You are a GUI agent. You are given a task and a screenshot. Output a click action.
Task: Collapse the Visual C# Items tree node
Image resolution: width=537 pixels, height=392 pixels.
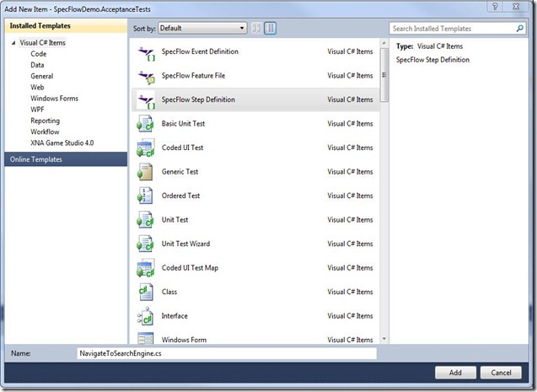pyautogui.click(x=13, y=43)
